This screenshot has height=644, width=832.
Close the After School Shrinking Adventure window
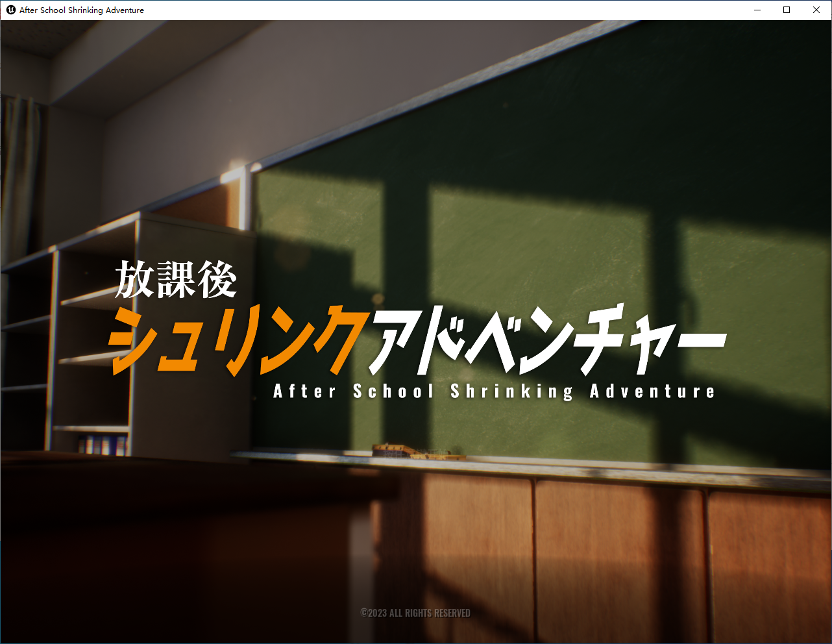[x=816, y=10]
